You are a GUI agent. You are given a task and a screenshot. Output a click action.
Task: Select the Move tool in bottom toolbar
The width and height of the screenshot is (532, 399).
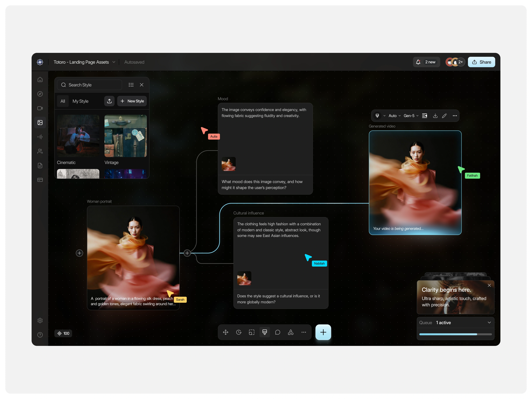point(226,332)
